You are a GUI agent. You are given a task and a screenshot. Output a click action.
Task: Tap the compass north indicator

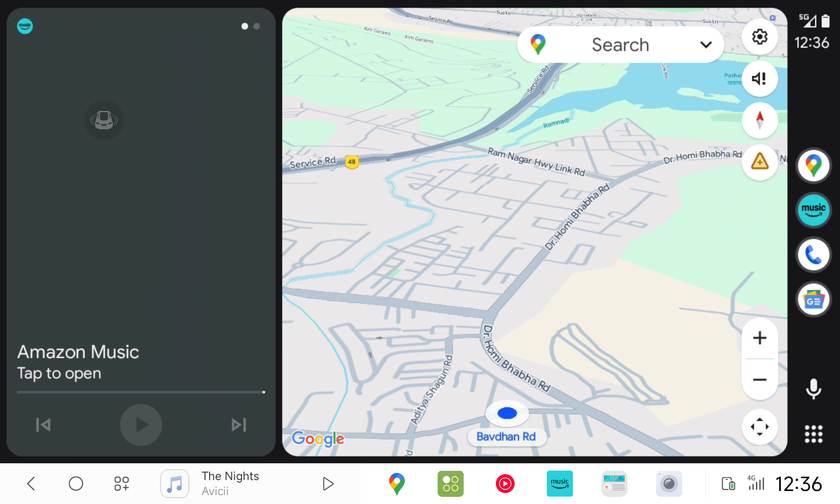coord(759,121)
